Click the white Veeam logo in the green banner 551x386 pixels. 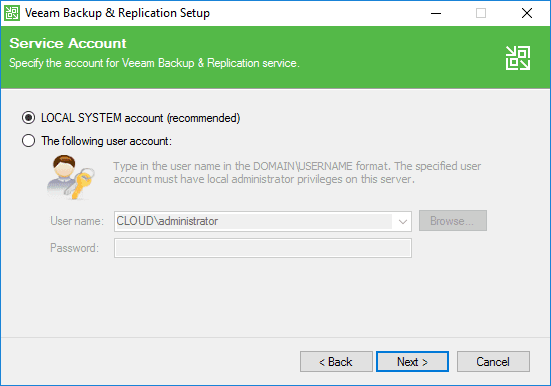(x=518, y=58)
